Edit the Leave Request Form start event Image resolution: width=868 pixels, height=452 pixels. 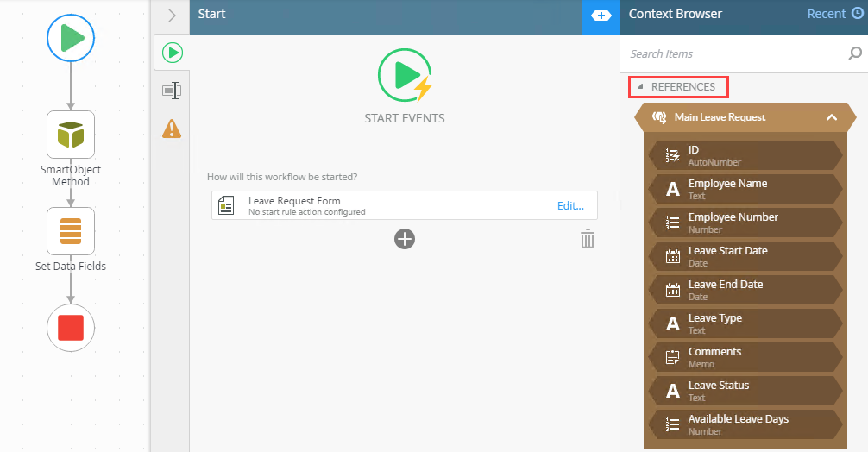[570, 206]
